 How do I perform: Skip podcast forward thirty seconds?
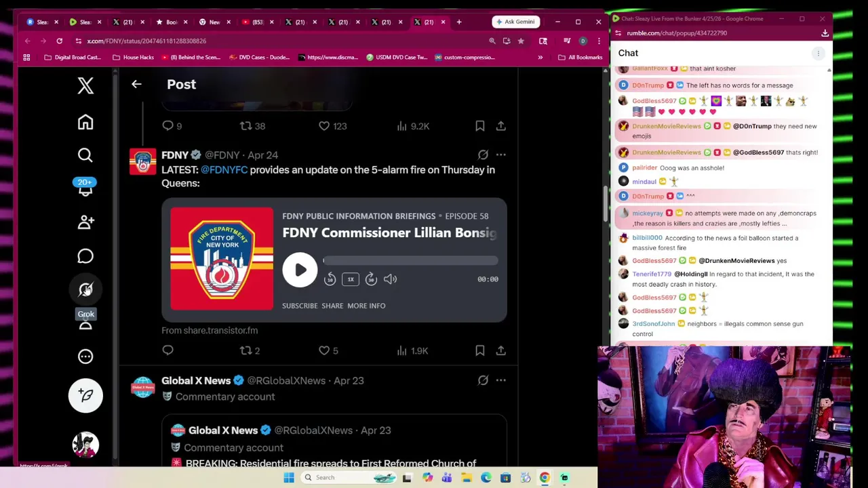[x=371, y=279]
